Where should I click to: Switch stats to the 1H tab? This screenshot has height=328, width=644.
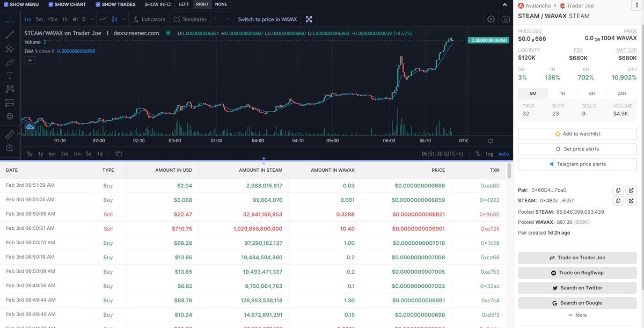pos(562,93)
